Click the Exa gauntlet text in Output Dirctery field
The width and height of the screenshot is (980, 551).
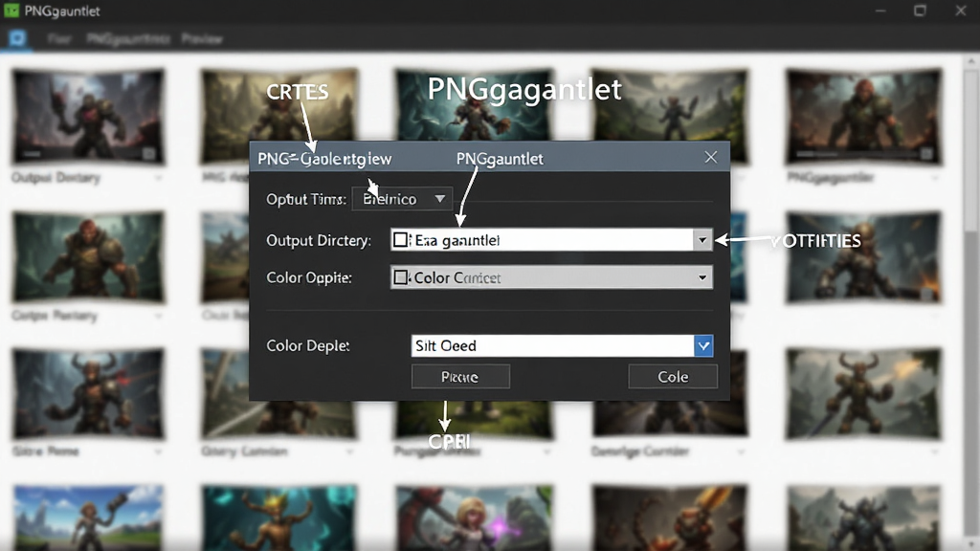pyautogui.click(x=457, y=240)
